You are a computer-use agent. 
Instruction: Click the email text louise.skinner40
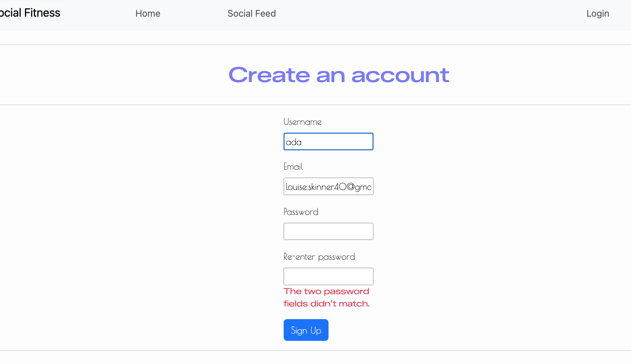point(328,186)
